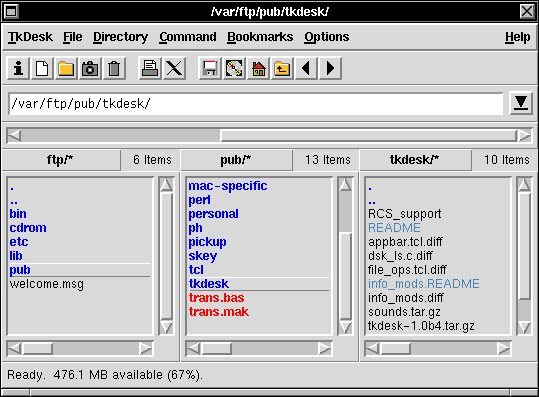Click the CD-ROM disc icon
This screenshot has height=397, width=539.
click(x=234, y=68)
